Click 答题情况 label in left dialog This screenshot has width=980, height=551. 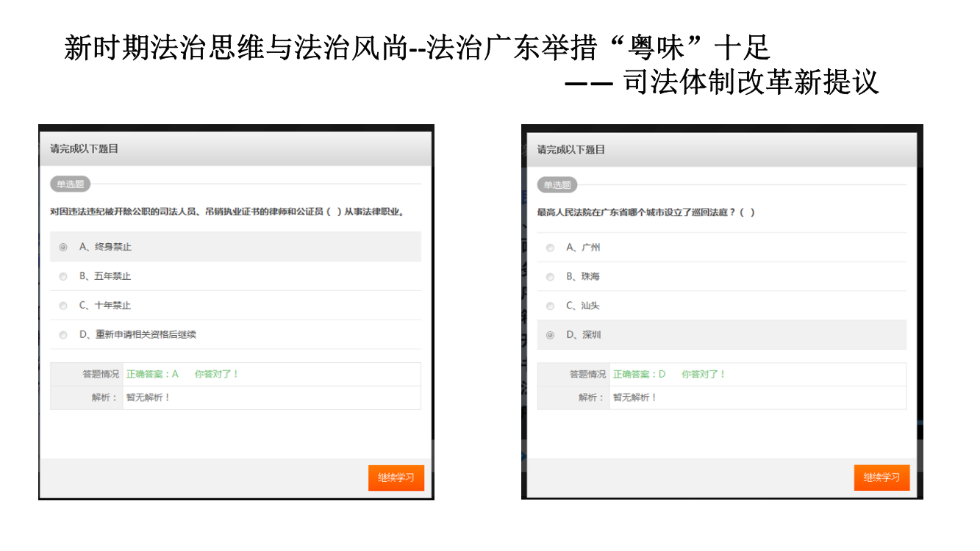100,374
